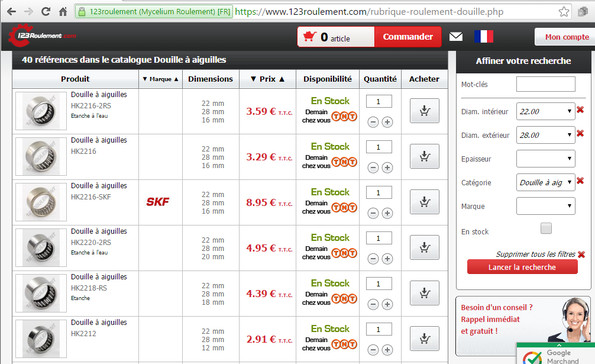Sort by Prix descending arrow

click(253, 79)
